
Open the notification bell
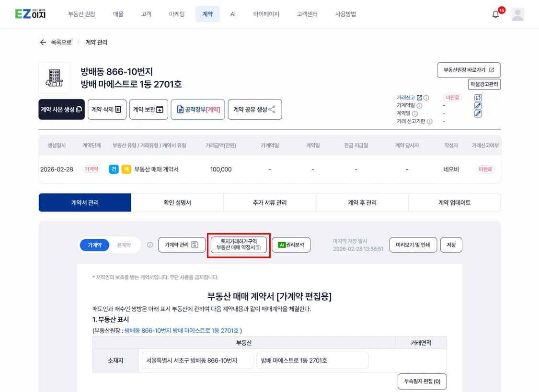click(x=495, y=14)
